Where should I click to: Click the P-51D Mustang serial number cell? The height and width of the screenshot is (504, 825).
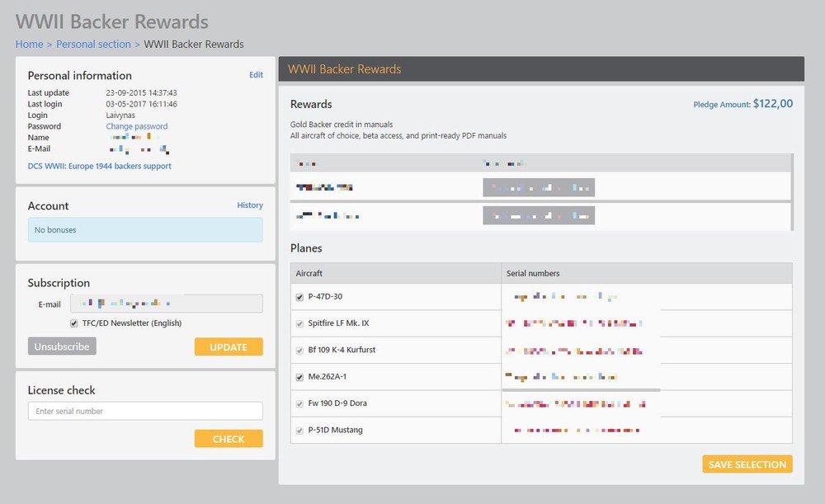point(647,431)
